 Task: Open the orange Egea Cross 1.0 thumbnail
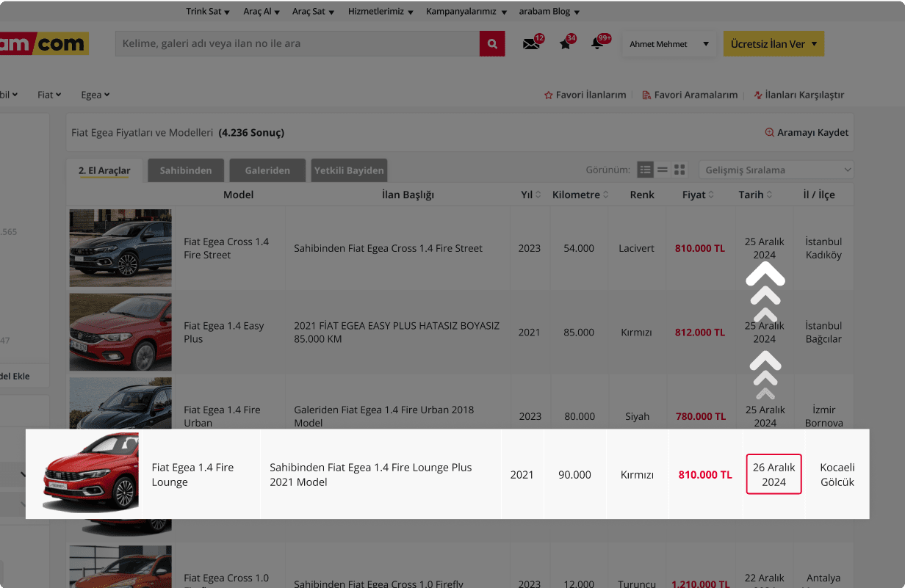click(x=120, y=566)
